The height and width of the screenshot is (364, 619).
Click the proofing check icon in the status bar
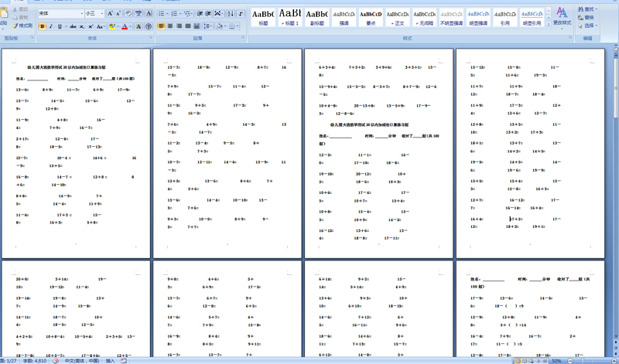[56, 360]
